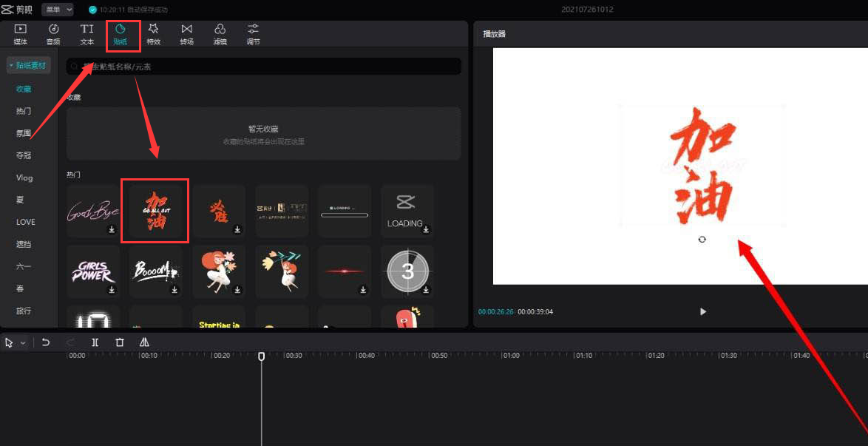This screenshot has width=868, height=446.
Task: Open the 转场 transitions tab
Action: point(187,34)
